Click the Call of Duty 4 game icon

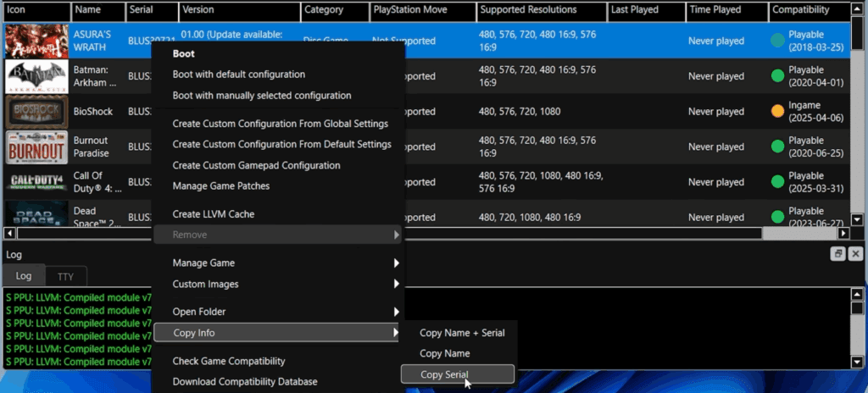36,182
